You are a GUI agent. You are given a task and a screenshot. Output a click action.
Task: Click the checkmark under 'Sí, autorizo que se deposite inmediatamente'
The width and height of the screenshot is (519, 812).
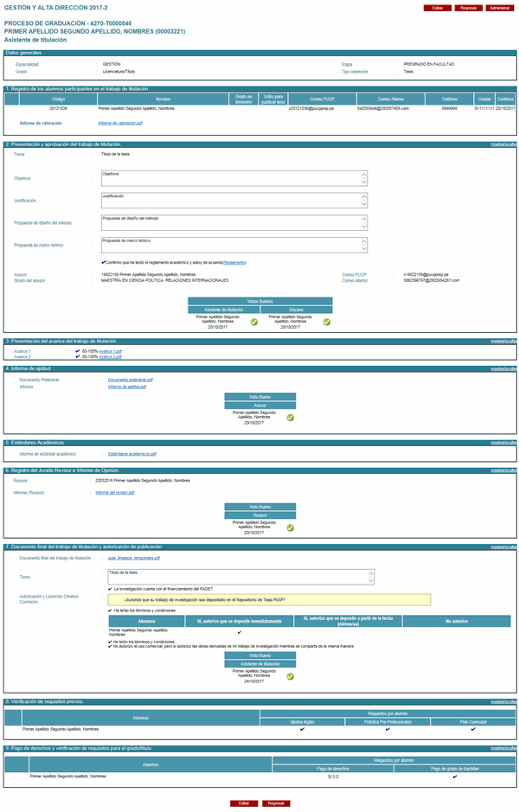(240, 632)
